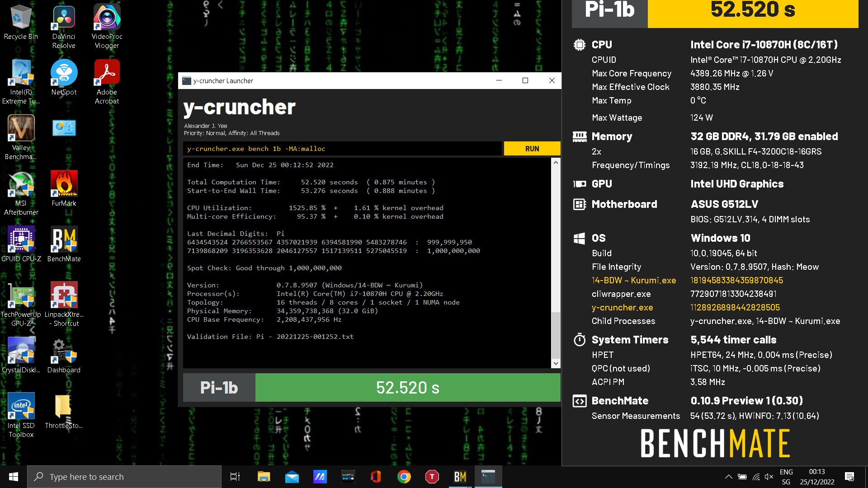Click 'Spot Check: Good through 1,000,000,000' line
Viewport: 868px width, 488px height.
(264, 268)
